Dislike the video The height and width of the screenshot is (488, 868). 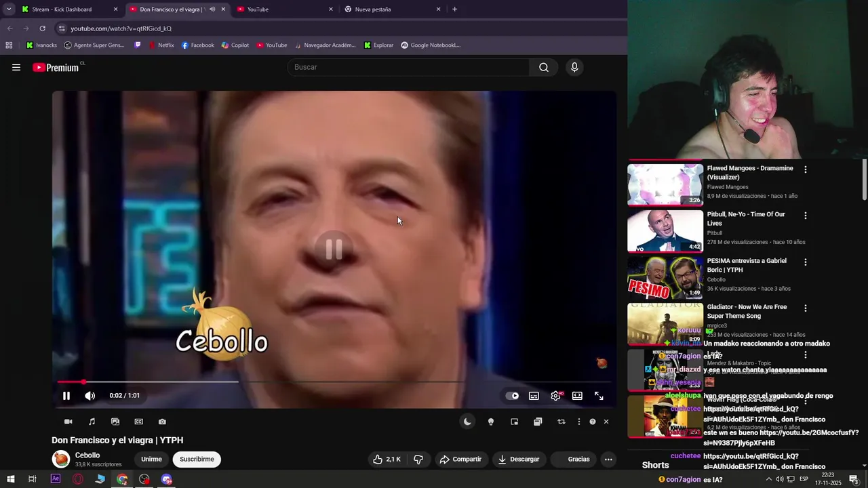click(x=418, y=459)
